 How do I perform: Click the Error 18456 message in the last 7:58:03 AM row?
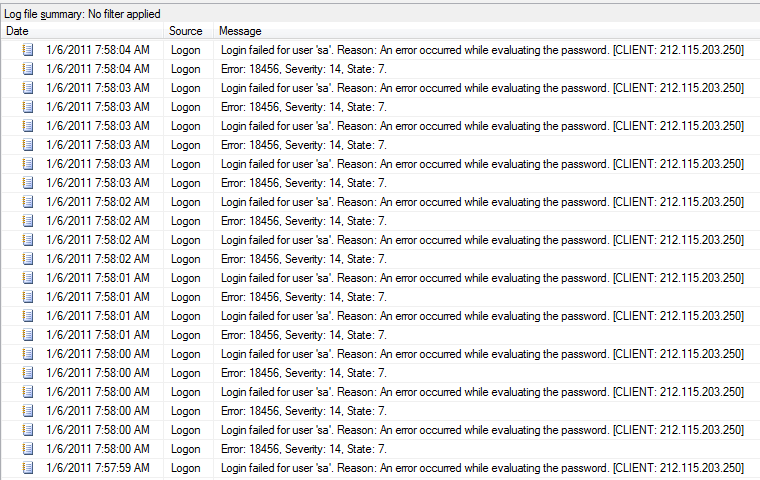(303, 183)
